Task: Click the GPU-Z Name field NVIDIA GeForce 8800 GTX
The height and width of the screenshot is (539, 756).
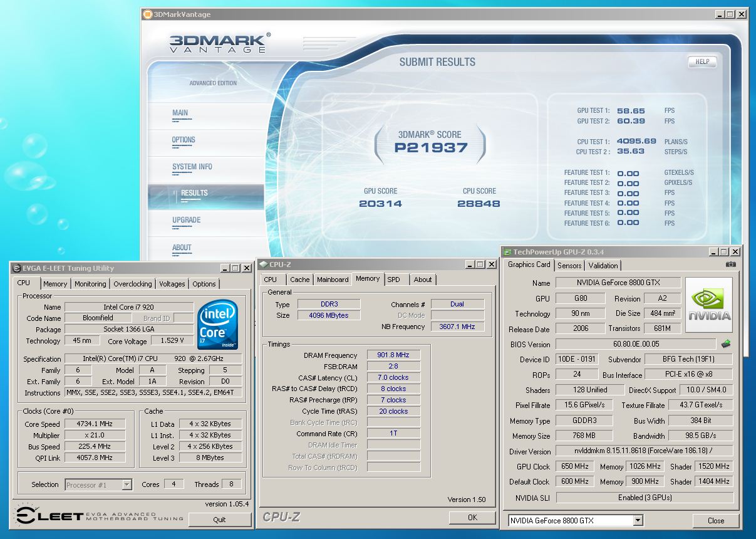Action: tap(618, 283)
